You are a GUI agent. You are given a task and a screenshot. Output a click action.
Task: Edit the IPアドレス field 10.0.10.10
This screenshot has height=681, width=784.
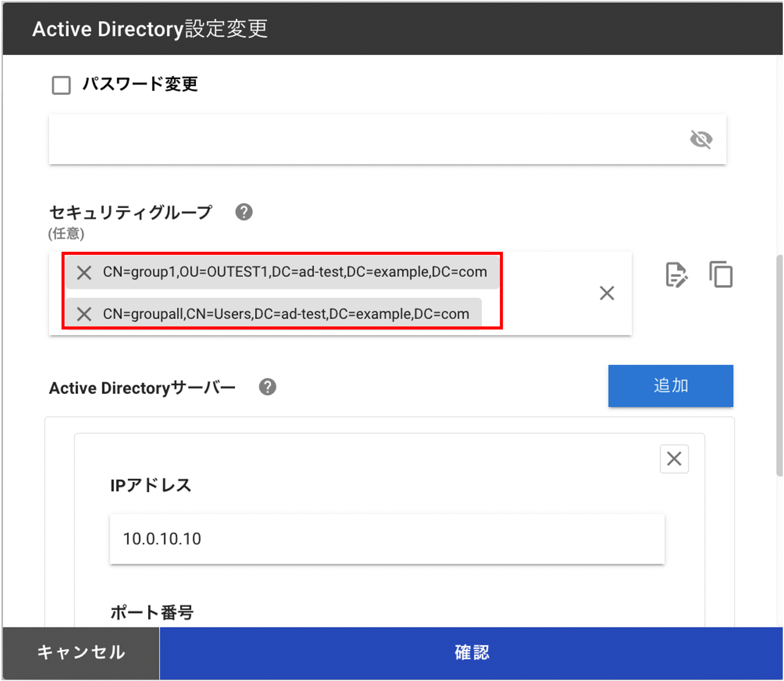pyautogui.click(x=387, y=539)
